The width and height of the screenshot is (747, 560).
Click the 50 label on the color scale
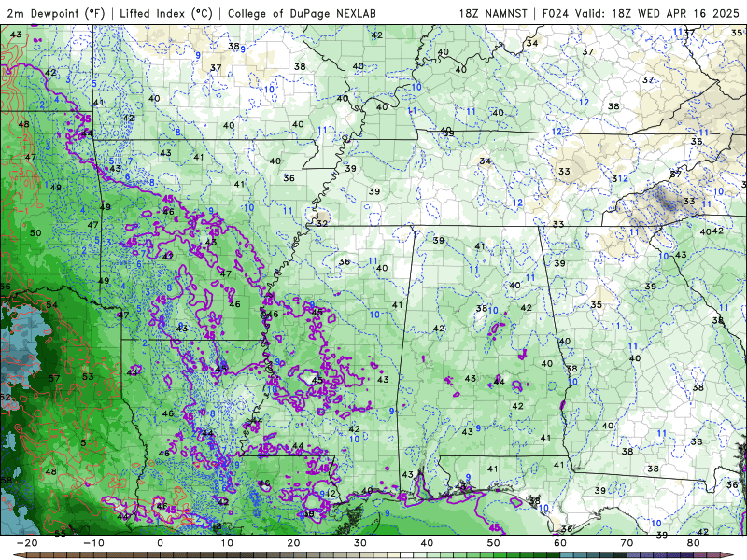pyautogui.click(x=494, y=543)
